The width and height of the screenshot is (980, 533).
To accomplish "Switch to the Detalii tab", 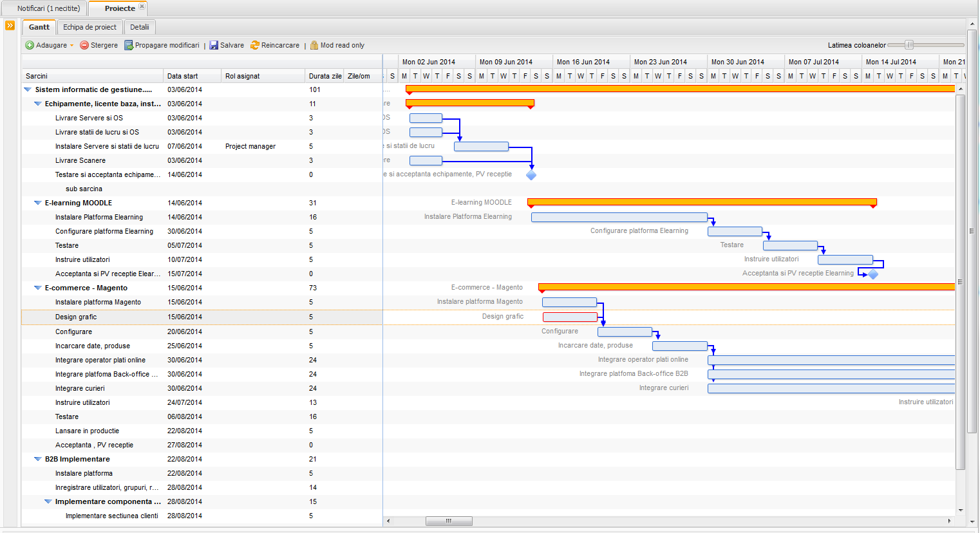I will point(140,27).
